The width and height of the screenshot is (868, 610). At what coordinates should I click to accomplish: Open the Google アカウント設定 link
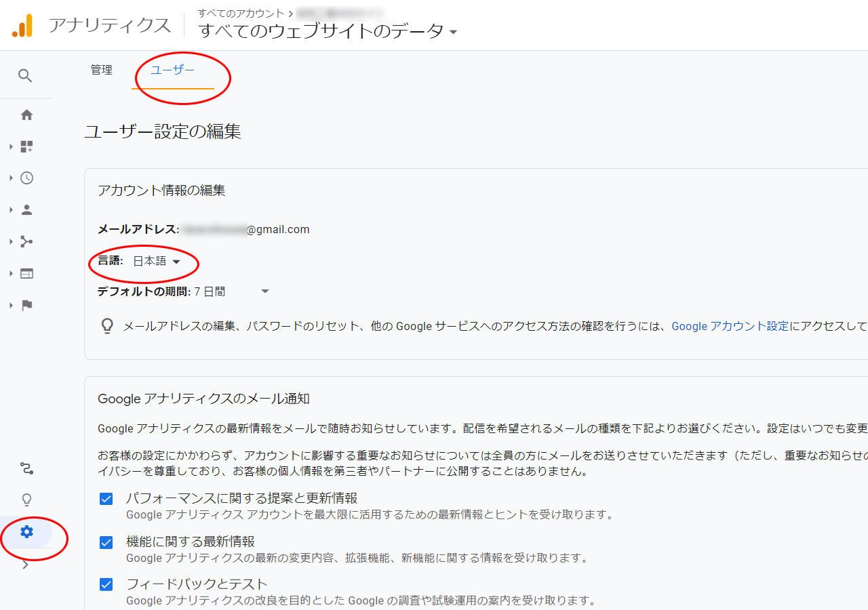pyautogui.click(x=730, y=327)
